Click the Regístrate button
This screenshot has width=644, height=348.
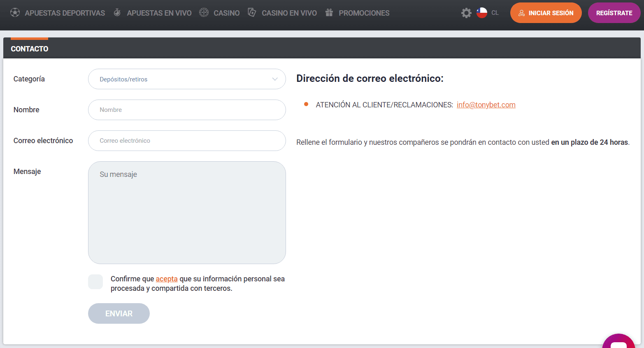[614, 12]
